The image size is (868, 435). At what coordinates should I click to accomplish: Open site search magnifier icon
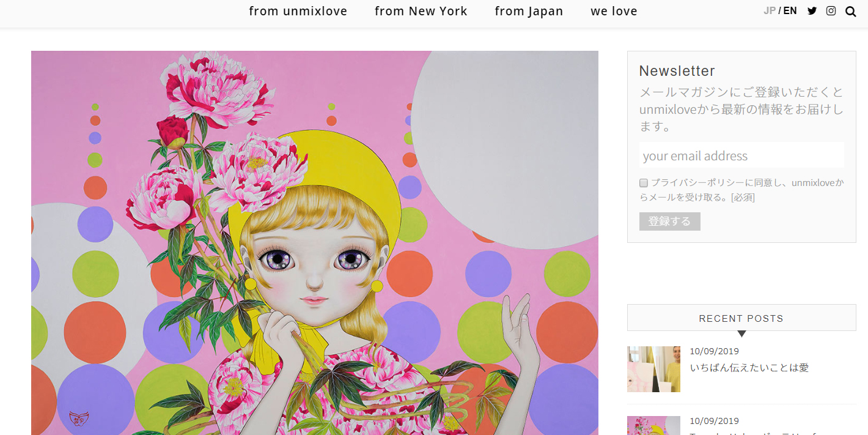coord(850,11)
